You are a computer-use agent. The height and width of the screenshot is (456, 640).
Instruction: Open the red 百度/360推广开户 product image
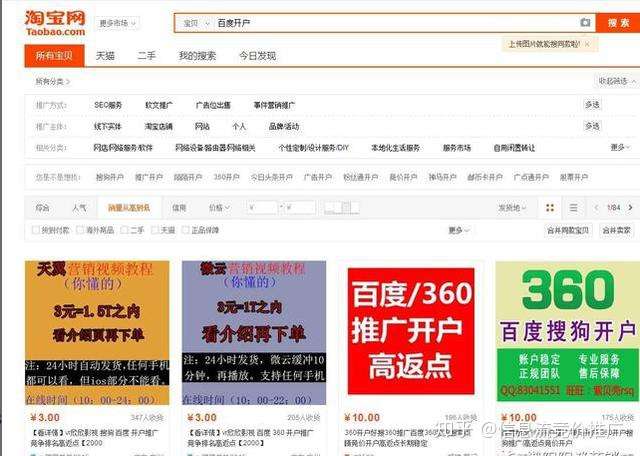[411, 331]
